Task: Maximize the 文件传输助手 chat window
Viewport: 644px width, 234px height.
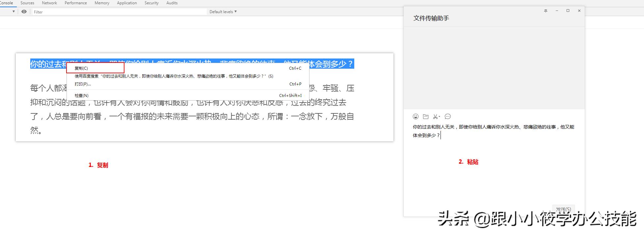Action: tap(568, 11)
